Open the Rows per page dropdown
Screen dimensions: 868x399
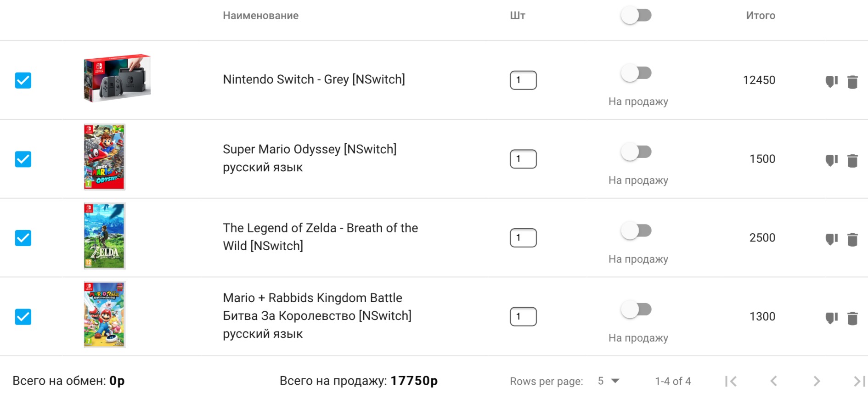[x=609, y=381]
